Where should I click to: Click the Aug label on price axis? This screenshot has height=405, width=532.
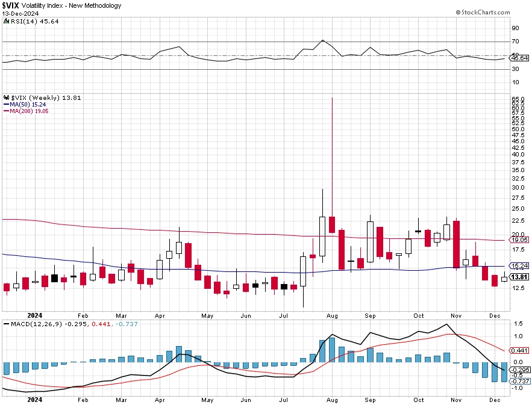coord(332,315)
